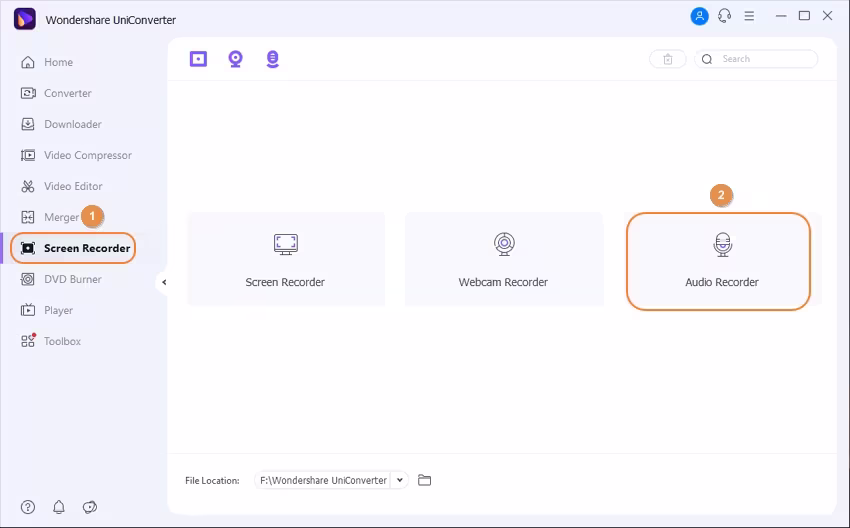Click the Merger sidebar icon
The height and width of the screenshot is (528, 850).
pos(28,217)
